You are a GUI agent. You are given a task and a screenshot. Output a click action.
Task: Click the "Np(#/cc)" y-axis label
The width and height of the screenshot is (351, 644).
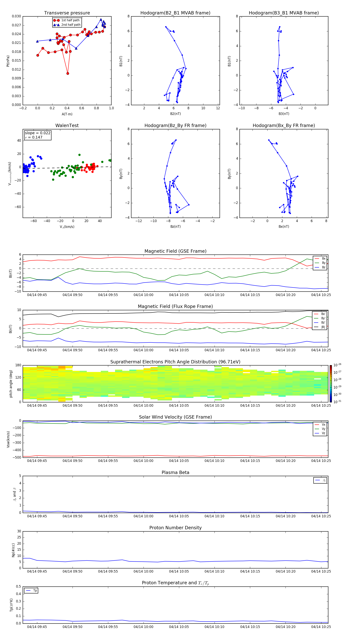[13, 550]
